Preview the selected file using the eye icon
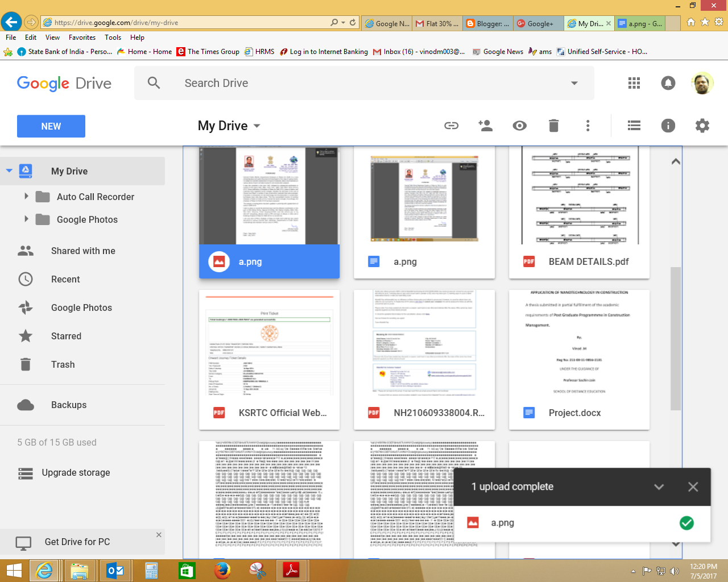The width and height of the screenshot is (728, 582). (x=519, y=126)
